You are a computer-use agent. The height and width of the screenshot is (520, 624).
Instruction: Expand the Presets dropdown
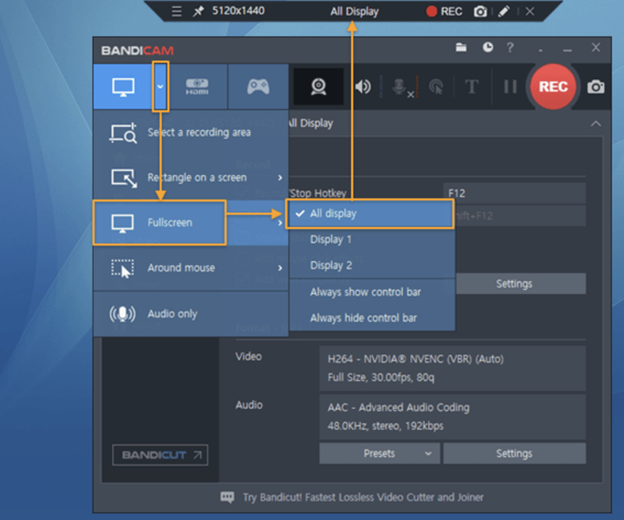point(379,453)
